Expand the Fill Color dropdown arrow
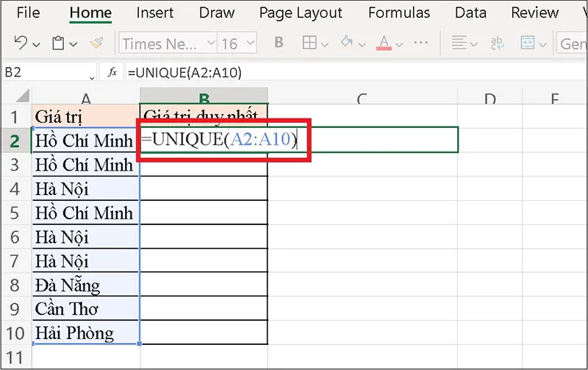This screenshot has height=370, width=588. point(362,45)
